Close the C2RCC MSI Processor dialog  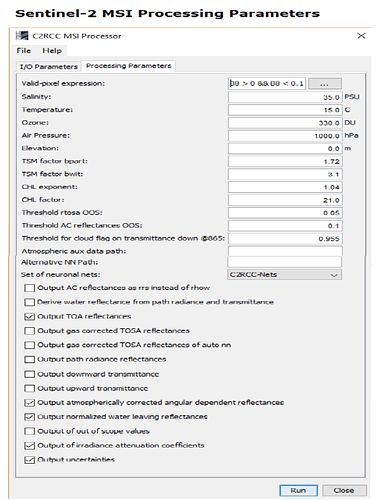361,36
